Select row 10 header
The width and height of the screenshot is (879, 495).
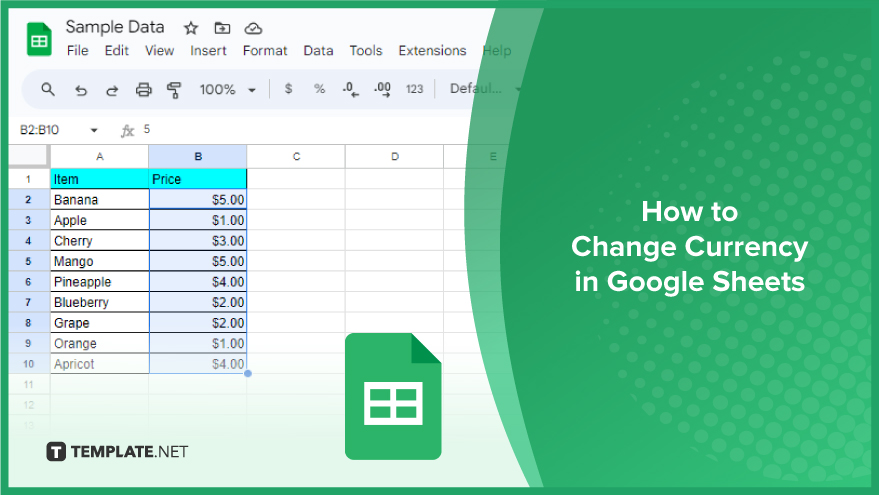[29, 364]
